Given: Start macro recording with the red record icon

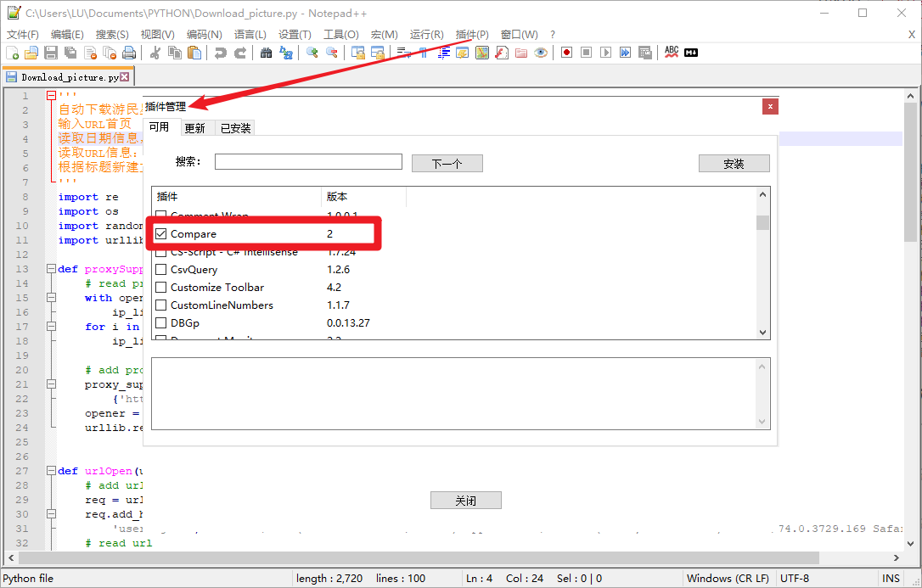Looking at the screenshot, I should coord(565,53).
